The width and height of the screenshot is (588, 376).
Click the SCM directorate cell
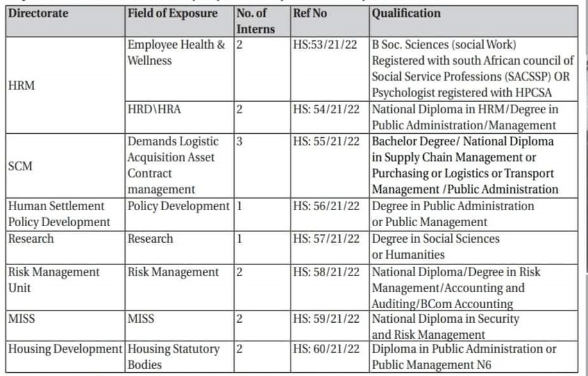click(21, 165)
